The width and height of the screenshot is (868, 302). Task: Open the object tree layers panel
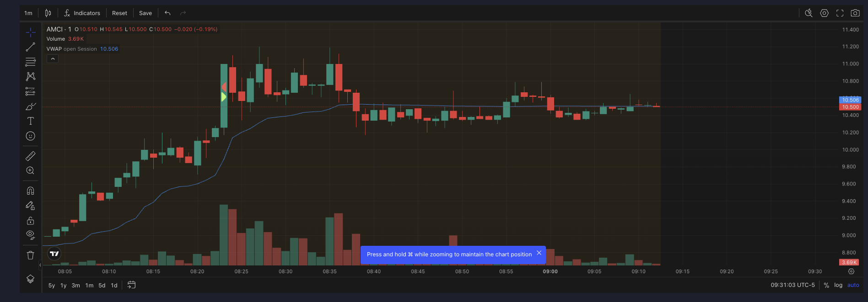(x=31, y=279)
